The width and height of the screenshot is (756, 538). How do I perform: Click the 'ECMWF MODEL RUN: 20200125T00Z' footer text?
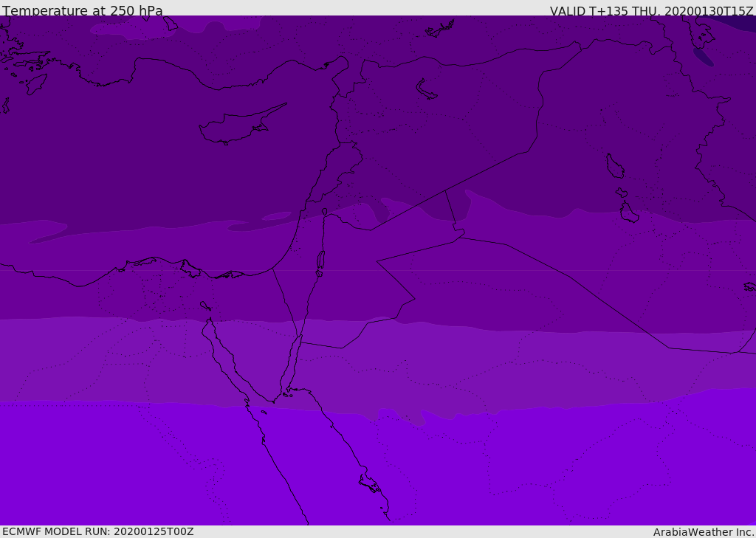[98, 532]
